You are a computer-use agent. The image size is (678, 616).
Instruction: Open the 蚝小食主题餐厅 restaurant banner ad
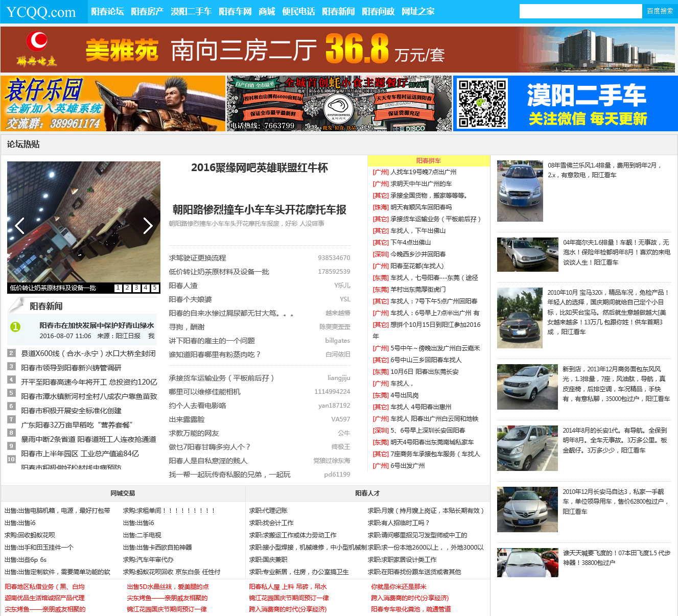(339, 103)
